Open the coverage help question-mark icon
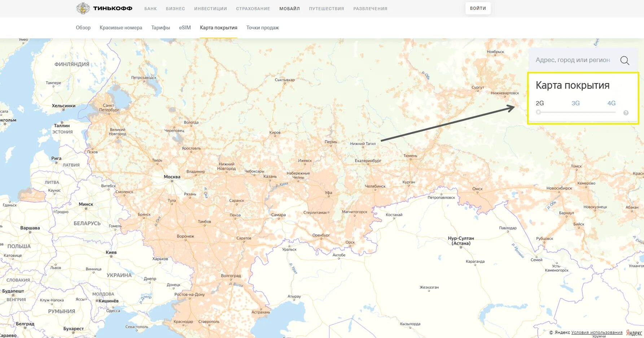 pyautogui.click(x=626, y=113)
